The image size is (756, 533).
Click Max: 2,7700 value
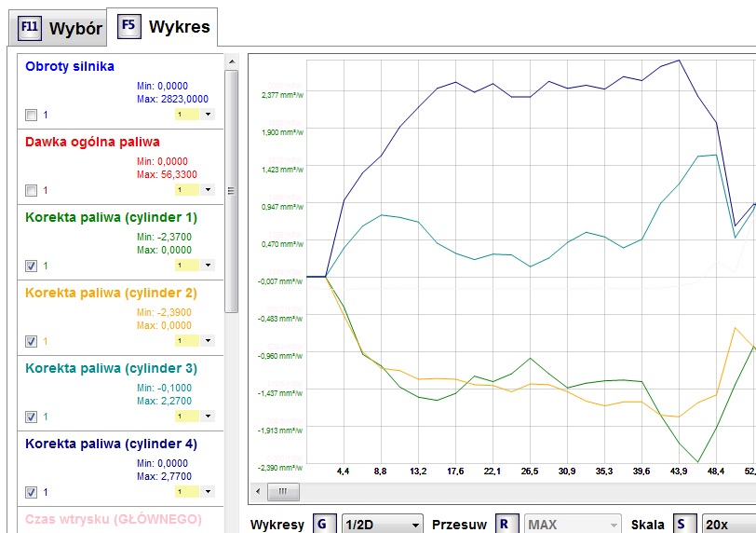point(165,476)
